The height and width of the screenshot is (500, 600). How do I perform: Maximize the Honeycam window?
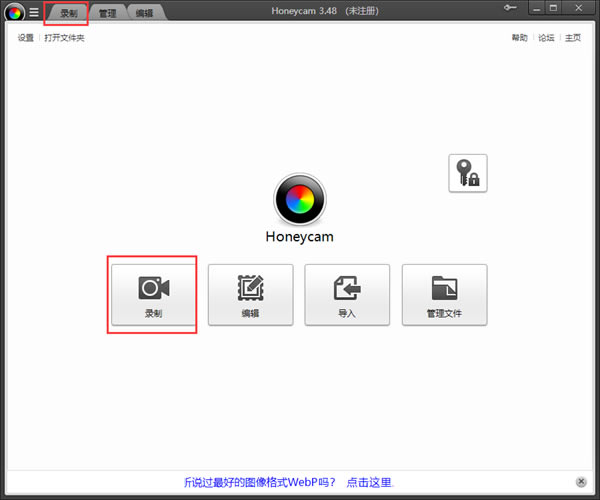click(x=553, y=8)
